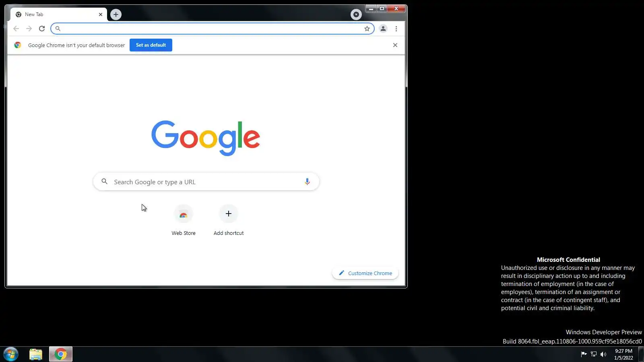This screenshot has width=644, height=362.
Task: Click Customize Chrome button
Action: click(365, 273)
